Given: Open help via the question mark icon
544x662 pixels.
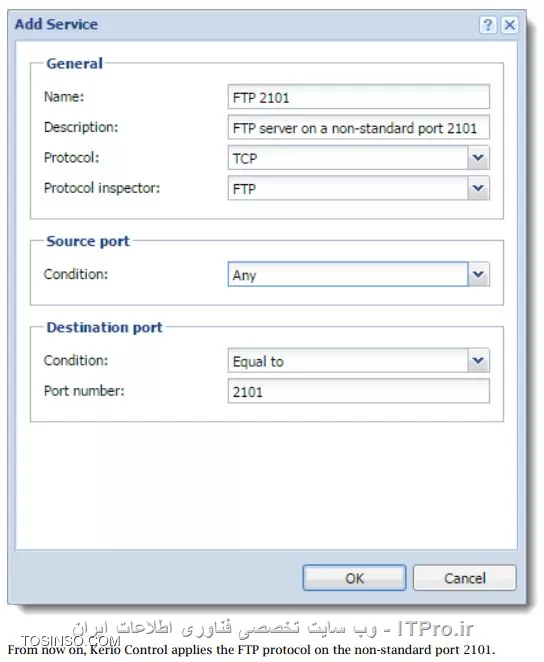Looking at the screenshot, I should 487,25.
